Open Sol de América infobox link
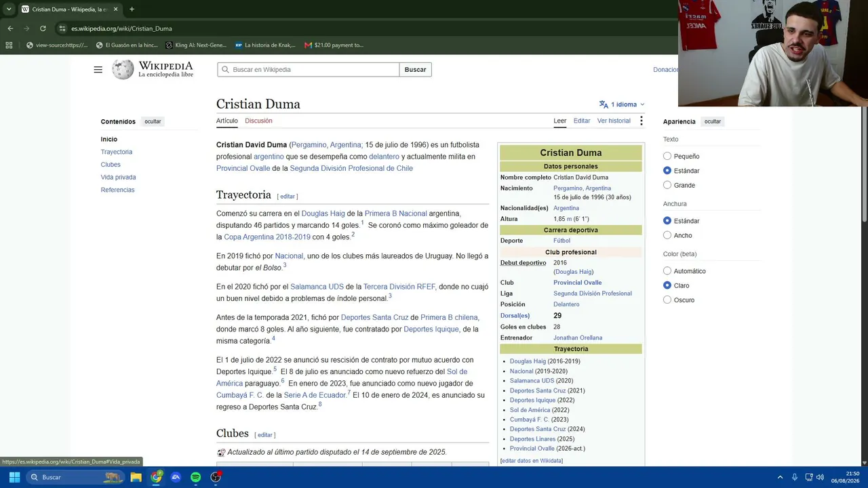This screenshot has width=868, height=488. [530, 410]
